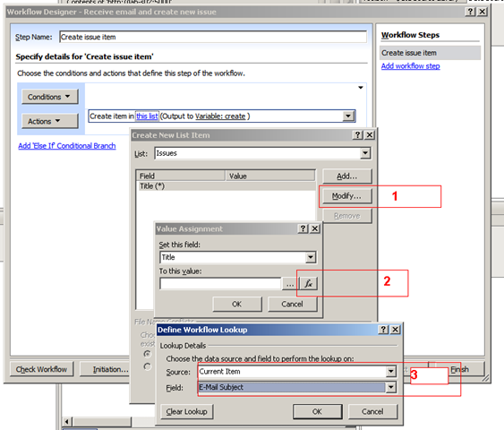
Task: Close the Define Workflow Lookup dialog
Action: click(x=396, y=330)
